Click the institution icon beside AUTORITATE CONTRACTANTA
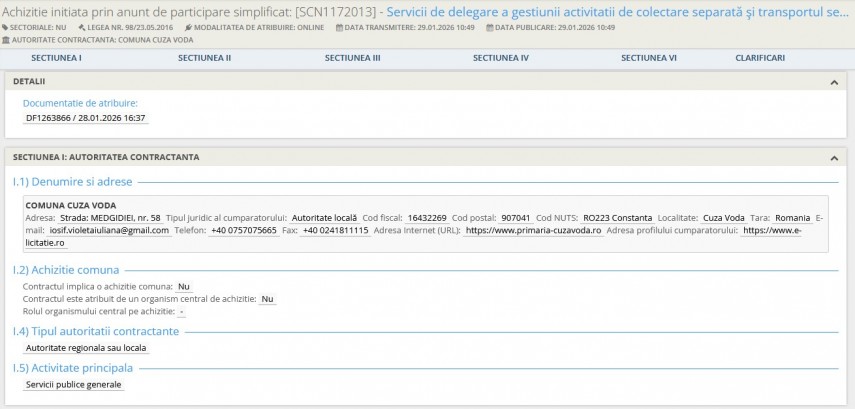Image resolution: width=855 pixels, height=409 pixels. pos(6,39)
